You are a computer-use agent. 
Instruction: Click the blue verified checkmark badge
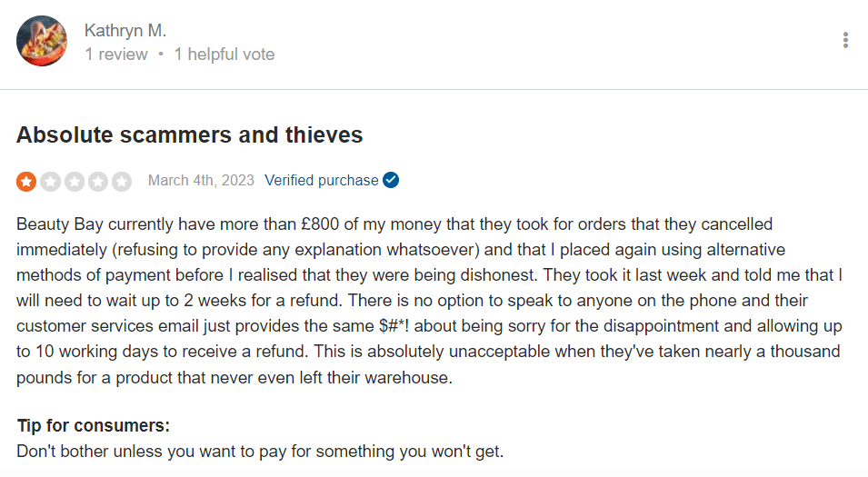tap(391, 180)
